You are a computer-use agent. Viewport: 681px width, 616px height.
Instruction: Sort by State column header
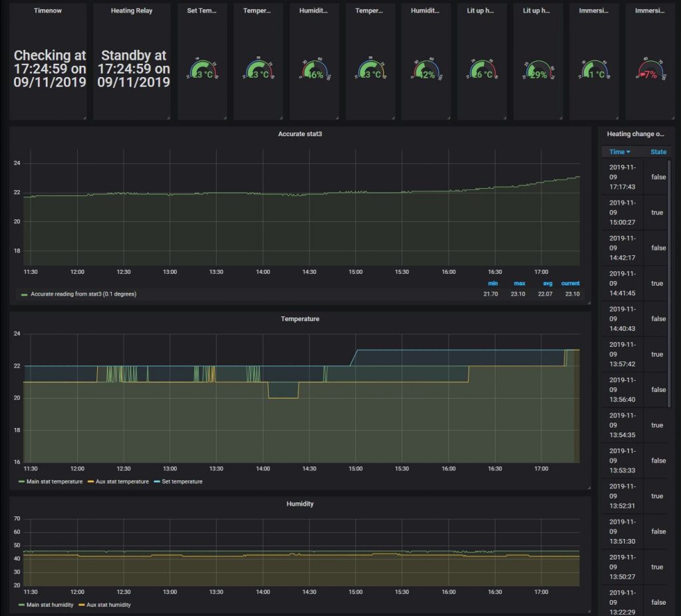coord(658,152)
